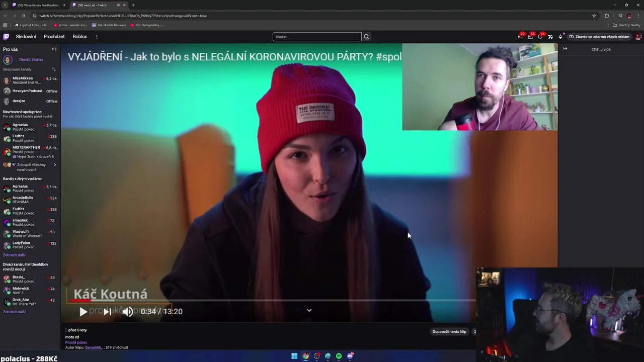Open a new browser tab
Viewport: 644px width, 362px height.
133,5
